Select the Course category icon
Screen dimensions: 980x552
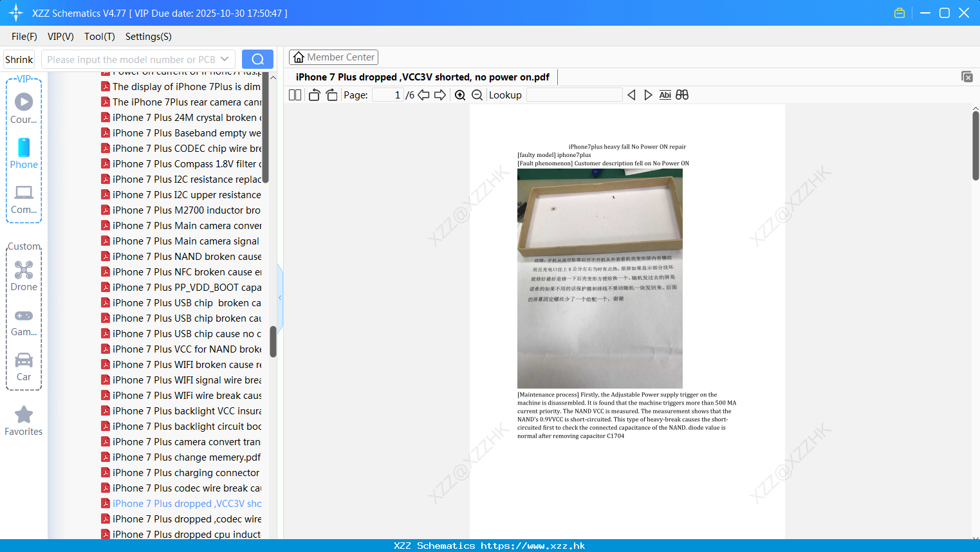pyautogui.click(x=24, y=108)
